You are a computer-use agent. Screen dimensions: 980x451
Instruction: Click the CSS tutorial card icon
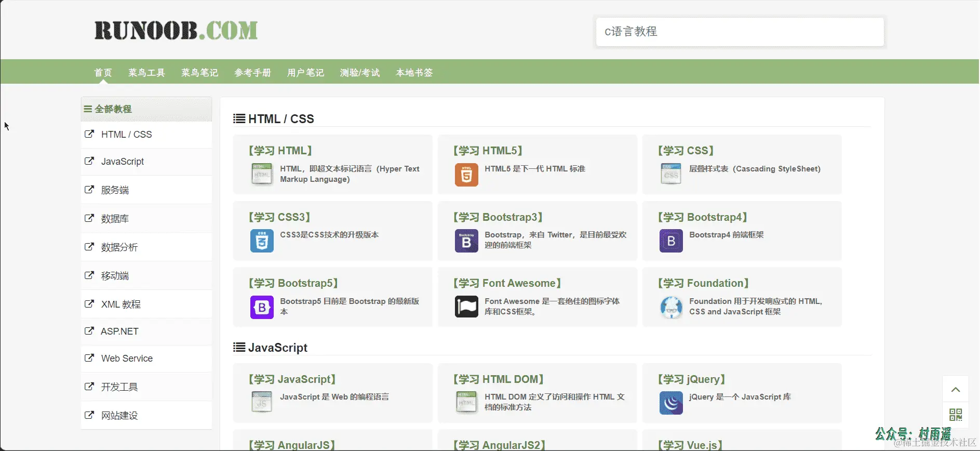click(x=671, y=175)
